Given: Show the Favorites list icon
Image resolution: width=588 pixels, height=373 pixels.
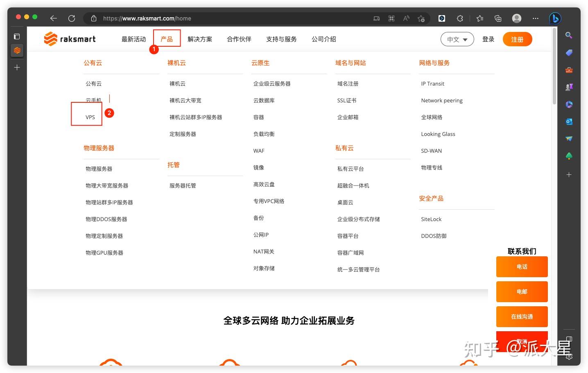Looking at the screenshot, I should click(480, 18).
